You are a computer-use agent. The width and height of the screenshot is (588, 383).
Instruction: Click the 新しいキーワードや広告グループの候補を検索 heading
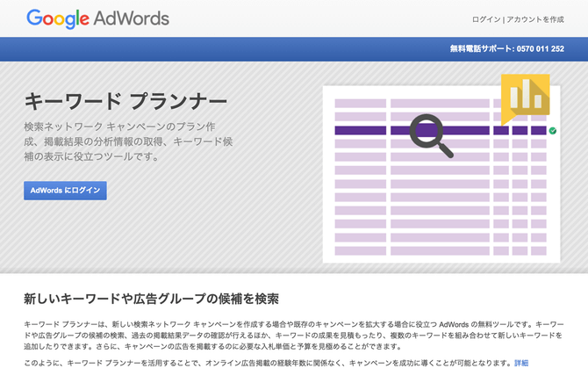[x=151, y=299]
